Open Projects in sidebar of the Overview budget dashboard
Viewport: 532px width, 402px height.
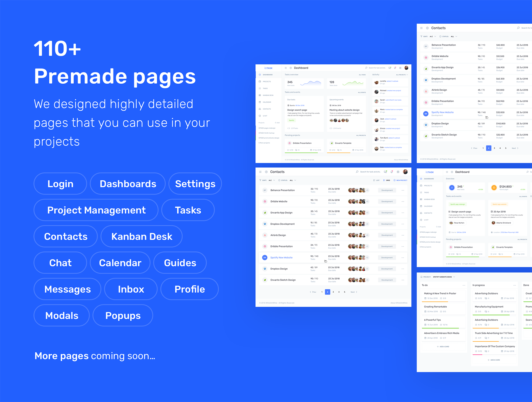point(428,186)
